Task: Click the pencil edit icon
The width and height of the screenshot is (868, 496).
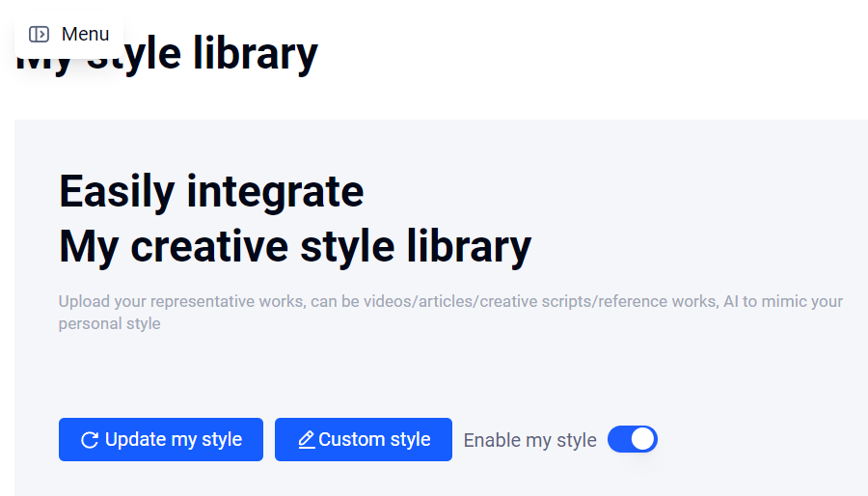Action: coord(307,440)
